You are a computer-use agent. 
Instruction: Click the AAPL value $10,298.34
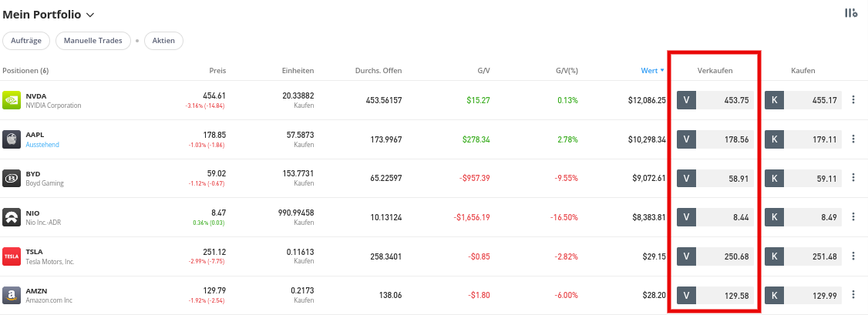647,140
